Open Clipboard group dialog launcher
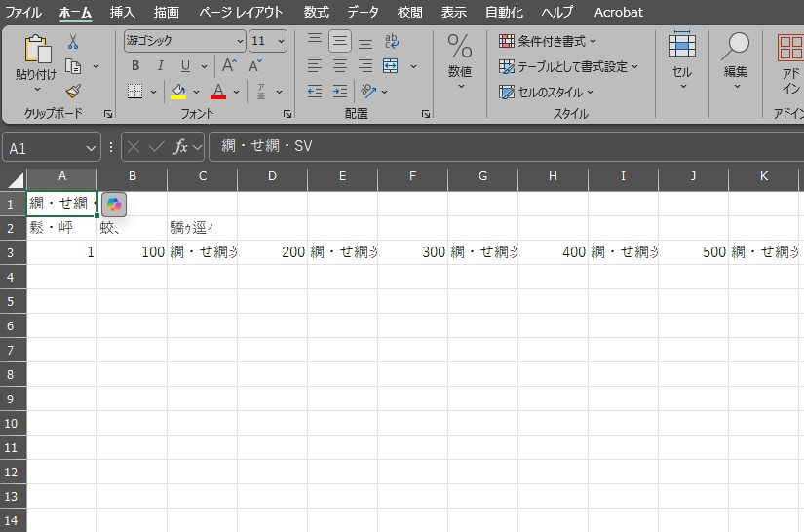This screenshot has height=532, width=804. [x=108, y=114]
